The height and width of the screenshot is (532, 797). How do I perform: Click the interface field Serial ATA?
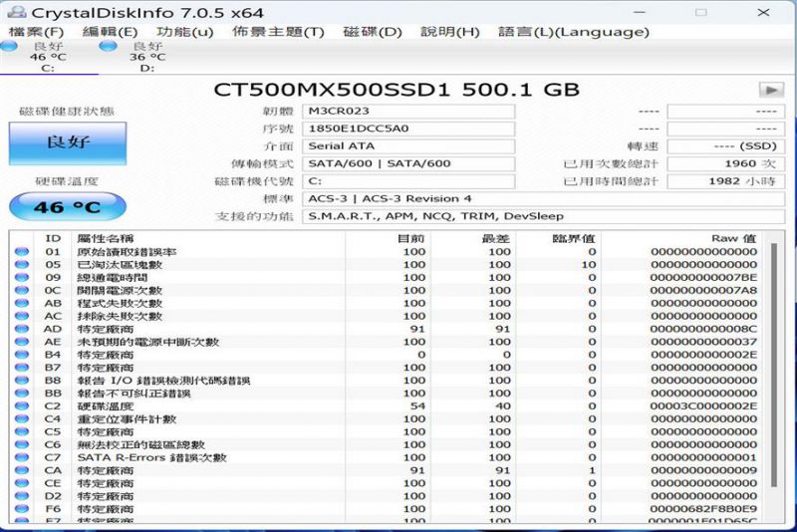408,146
